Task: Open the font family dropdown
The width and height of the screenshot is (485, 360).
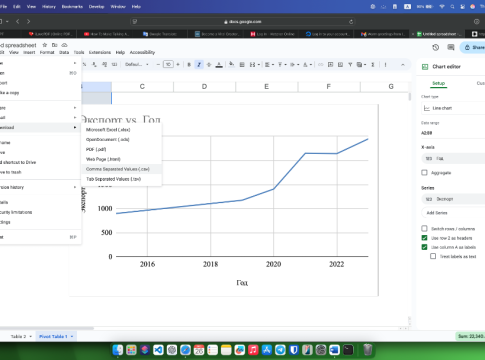Action: click(x=136, y=64)
